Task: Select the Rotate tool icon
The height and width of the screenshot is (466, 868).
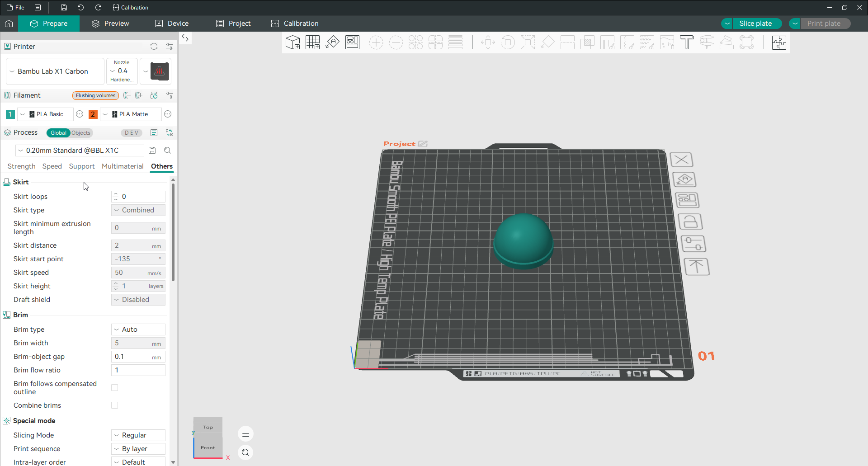Action: tap(508, 42)
